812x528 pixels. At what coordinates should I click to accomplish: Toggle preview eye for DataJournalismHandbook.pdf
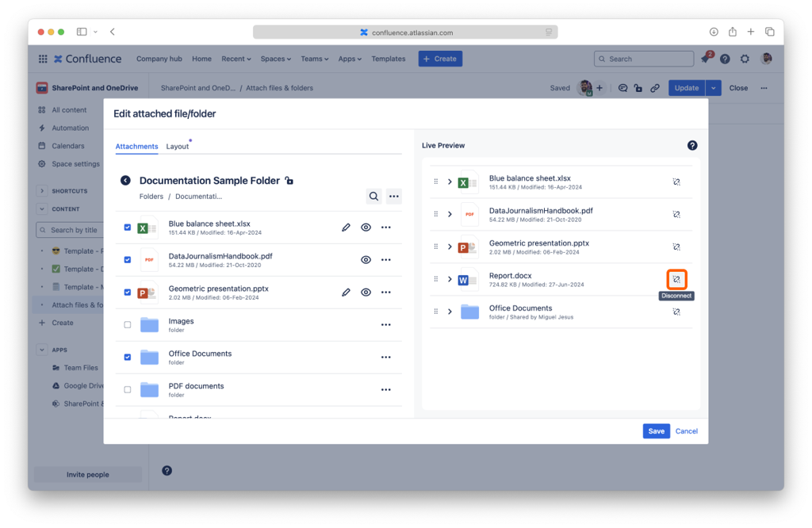pos(366,260)
